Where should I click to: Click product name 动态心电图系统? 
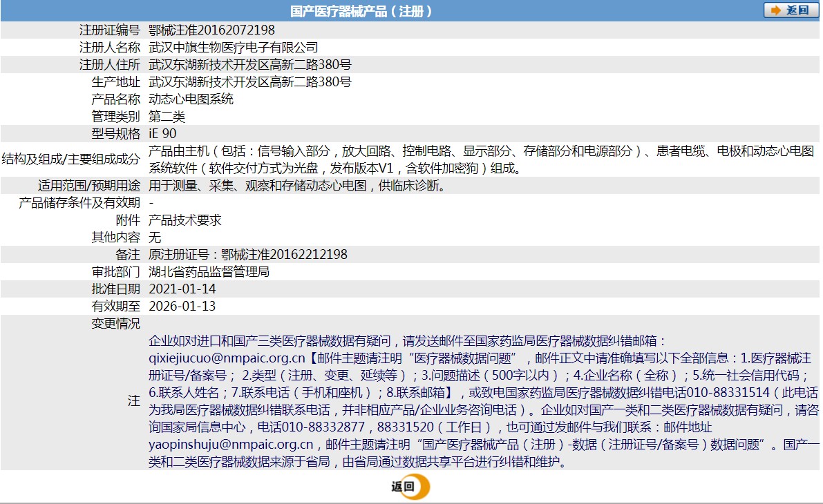[191, 99]
